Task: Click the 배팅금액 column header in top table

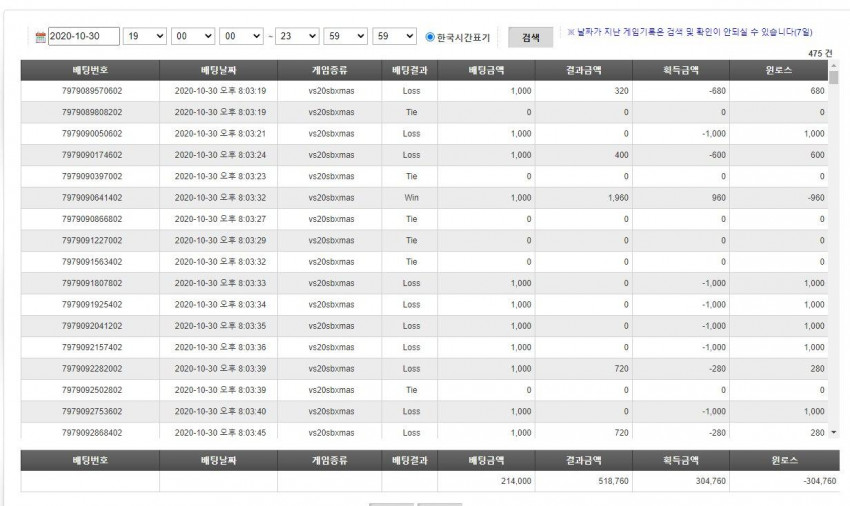Action: (x=486, y=71)
